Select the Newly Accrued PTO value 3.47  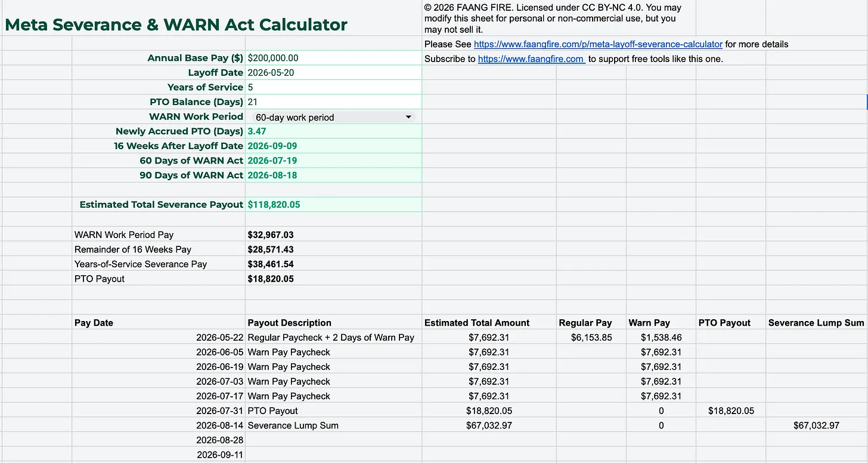333,131
